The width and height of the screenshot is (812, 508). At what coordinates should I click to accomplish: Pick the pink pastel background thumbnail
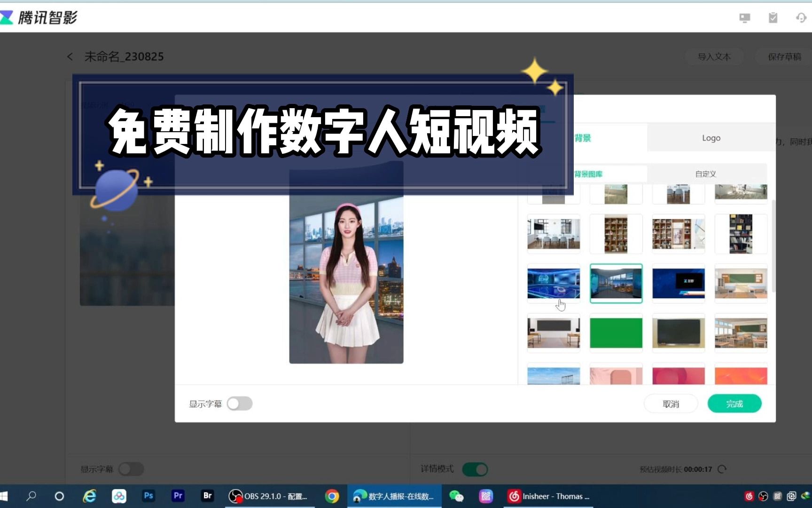[616, 376]
